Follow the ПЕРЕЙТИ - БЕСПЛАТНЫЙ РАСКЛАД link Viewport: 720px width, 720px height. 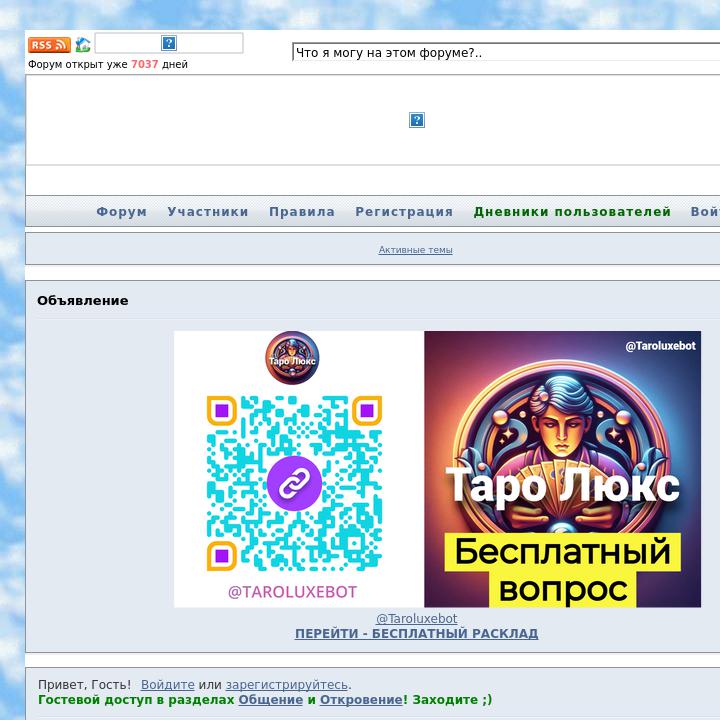[416, 633]
